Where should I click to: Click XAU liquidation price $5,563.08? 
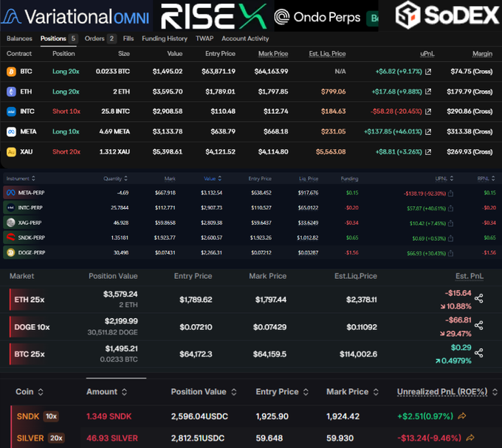331,152
